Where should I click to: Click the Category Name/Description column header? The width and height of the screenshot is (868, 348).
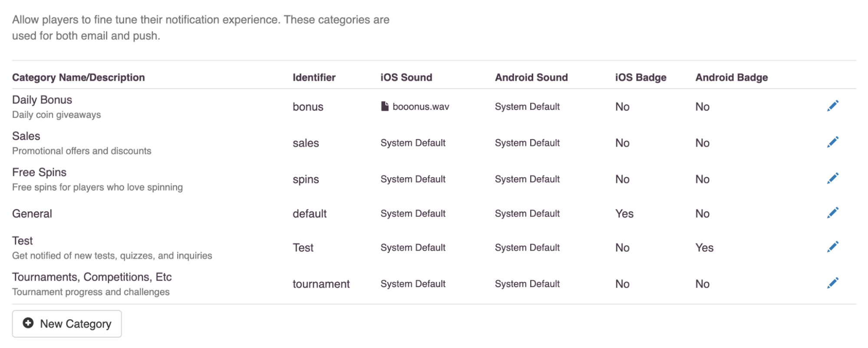pos(78,77)
